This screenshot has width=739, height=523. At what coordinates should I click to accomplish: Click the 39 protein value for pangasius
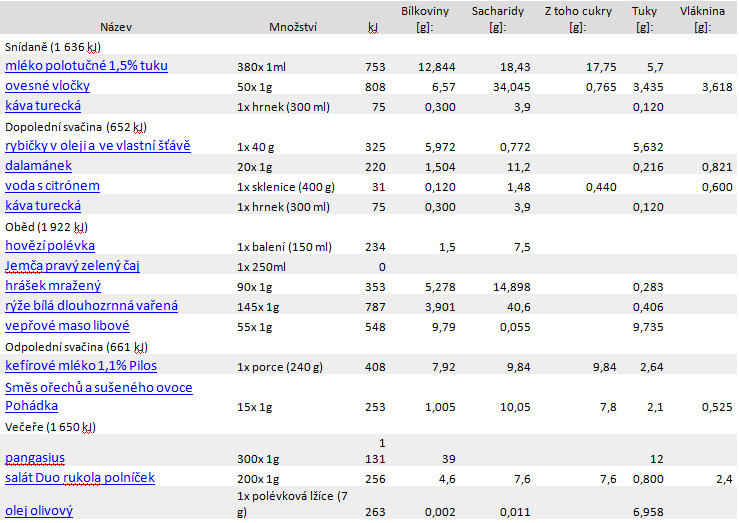click(x=448, y=459)
